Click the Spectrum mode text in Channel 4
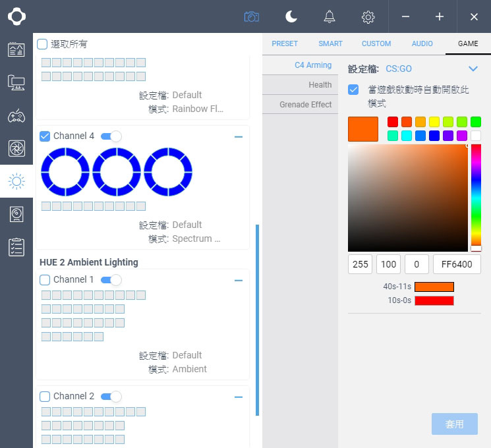Viewport: 491px width, 448px height. click(196, 238)
